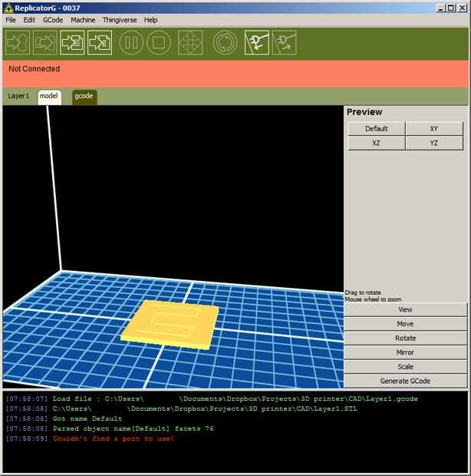
Task: Click the 'Couldn't find a port to use!' message
Action: (x=114, y=438)
